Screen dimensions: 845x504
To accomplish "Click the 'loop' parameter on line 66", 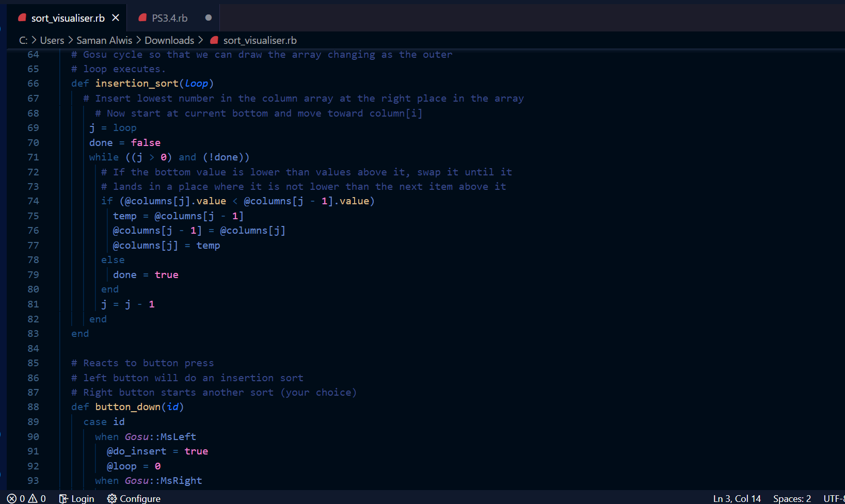I will (x=196, y=84).
